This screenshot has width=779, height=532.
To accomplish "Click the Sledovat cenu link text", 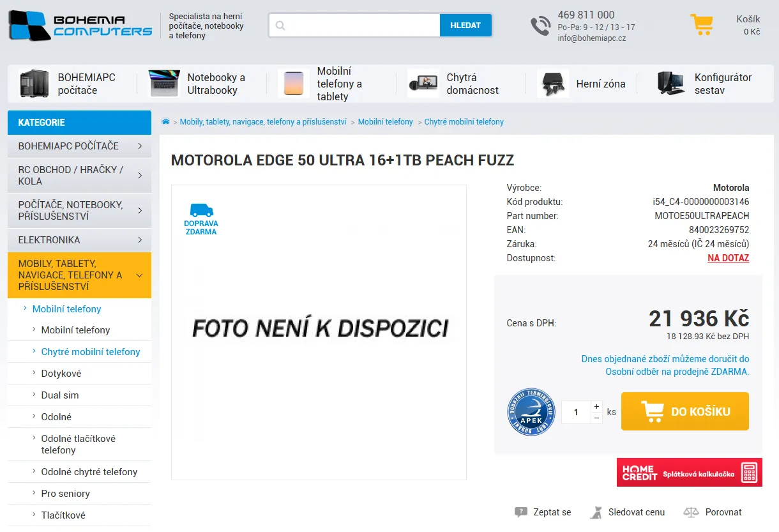I will [637, 512].
